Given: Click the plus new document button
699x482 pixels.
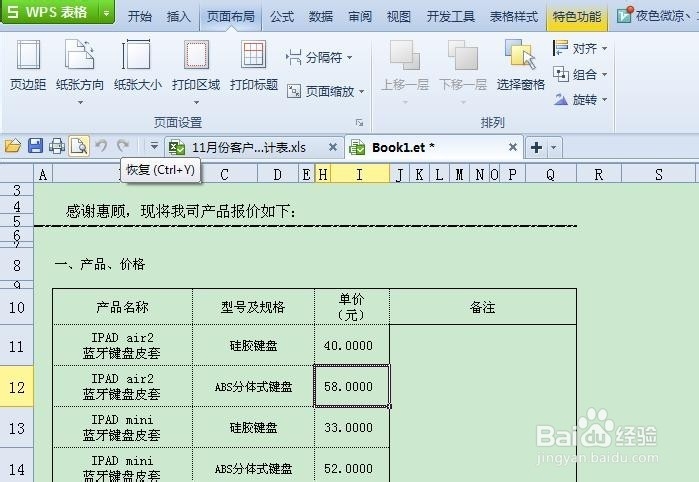Looking at the screenshot, I should pyautogui.click(x=536, y=147).
